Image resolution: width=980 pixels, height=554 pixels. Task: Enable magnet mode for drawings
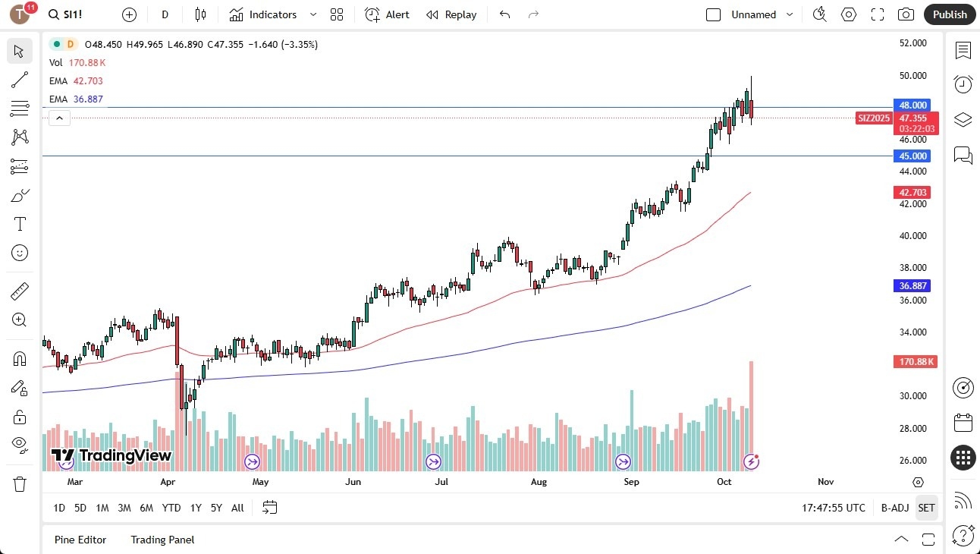(x=20, y=358)
